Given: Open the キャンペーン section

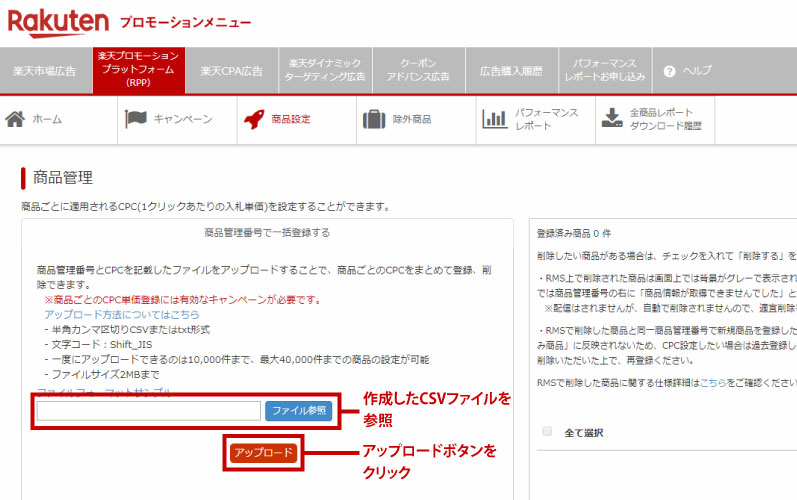Looking at the screenshot, I should (183, 119).
